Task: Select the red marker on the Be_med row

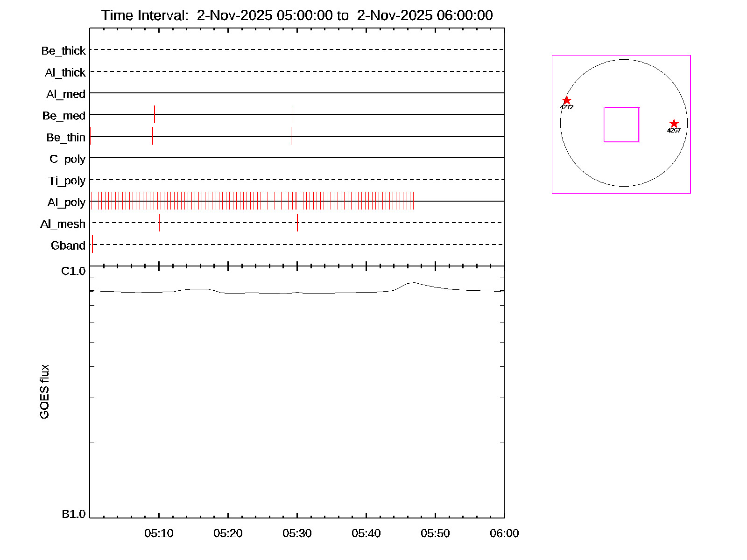Action: (155, 114)
